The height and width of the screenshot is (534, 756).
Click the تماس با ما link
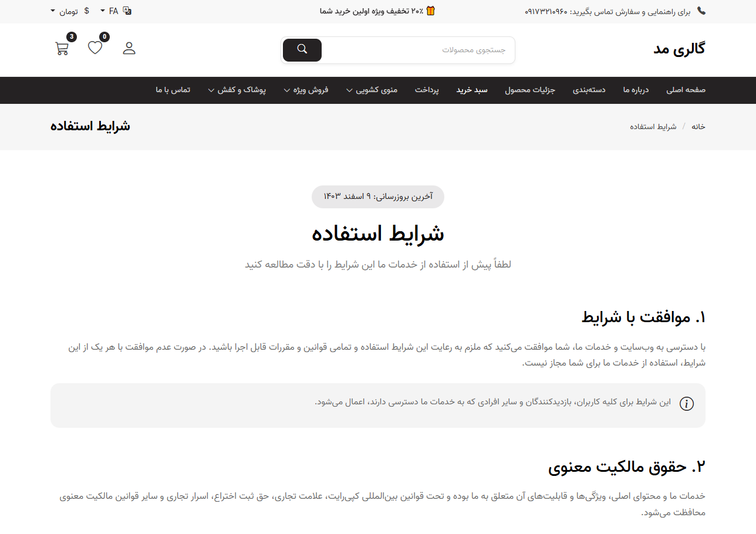click(x=173, y=90)
